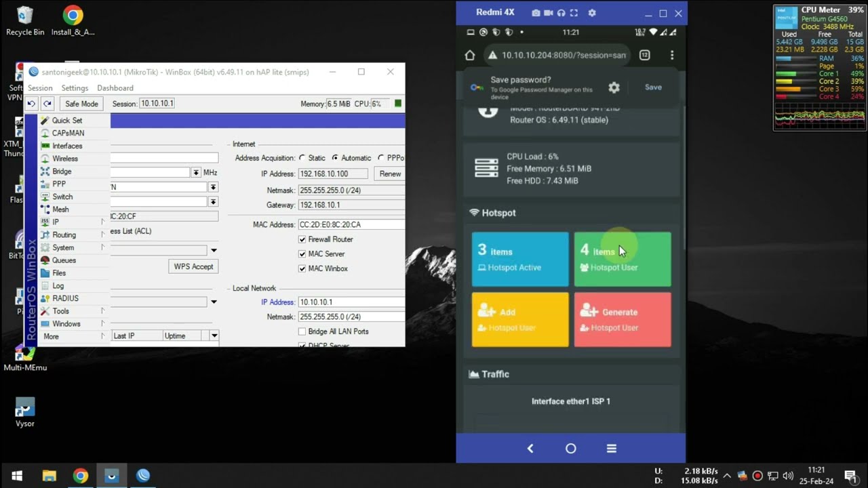
Task: Tap the Android home circle button
Action: pyautogui.click(x=571, y=448)
